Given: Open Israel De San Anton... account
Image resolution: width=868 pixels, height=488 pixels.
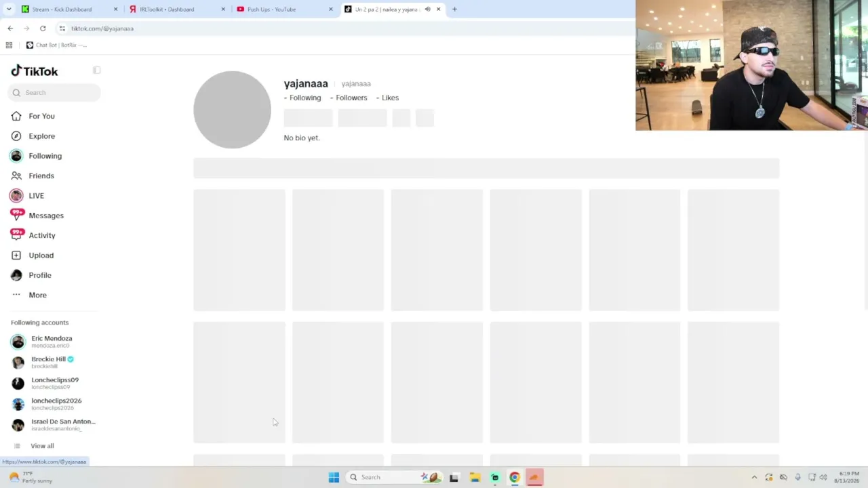Looking at the screenshot, I should [x=52, y=424].
